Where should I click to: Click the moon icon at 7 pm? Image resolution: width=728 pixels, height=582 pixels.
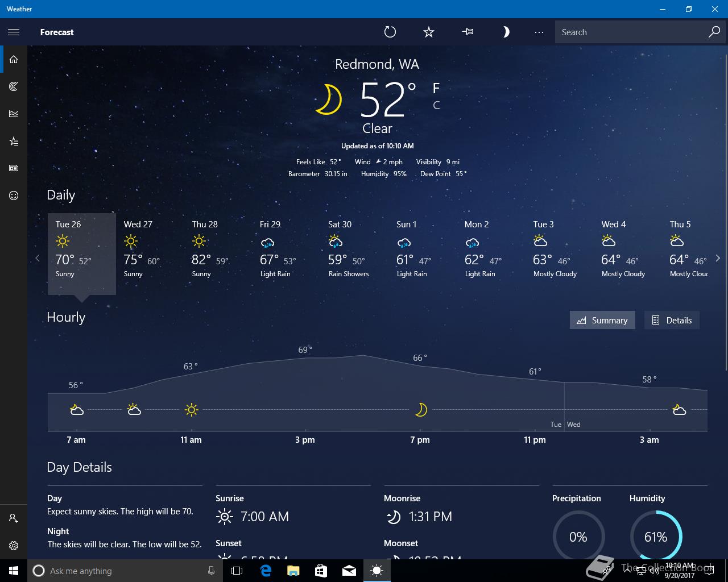pos(421,409)
